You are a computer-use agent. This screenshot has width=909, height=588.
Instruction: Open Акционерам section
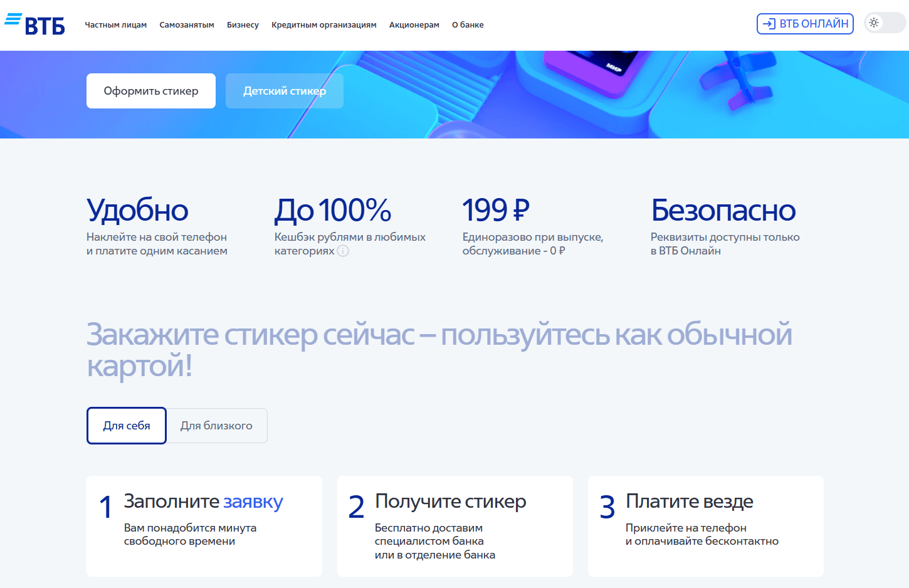click(x=414, y=25)
